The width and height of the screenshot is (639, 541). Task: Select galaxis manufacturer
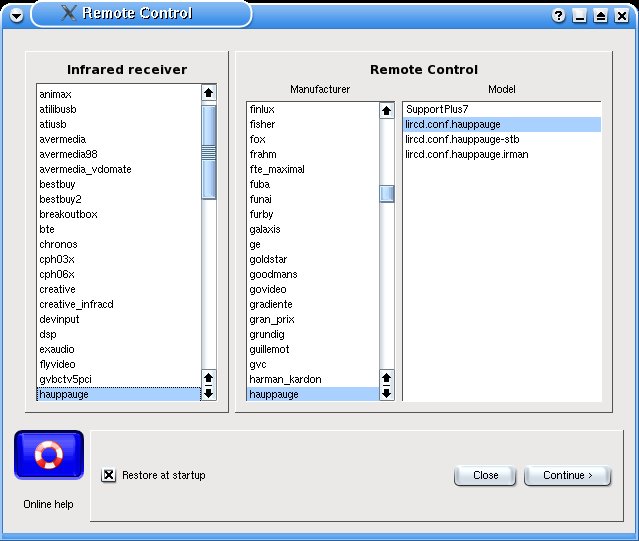313,229
